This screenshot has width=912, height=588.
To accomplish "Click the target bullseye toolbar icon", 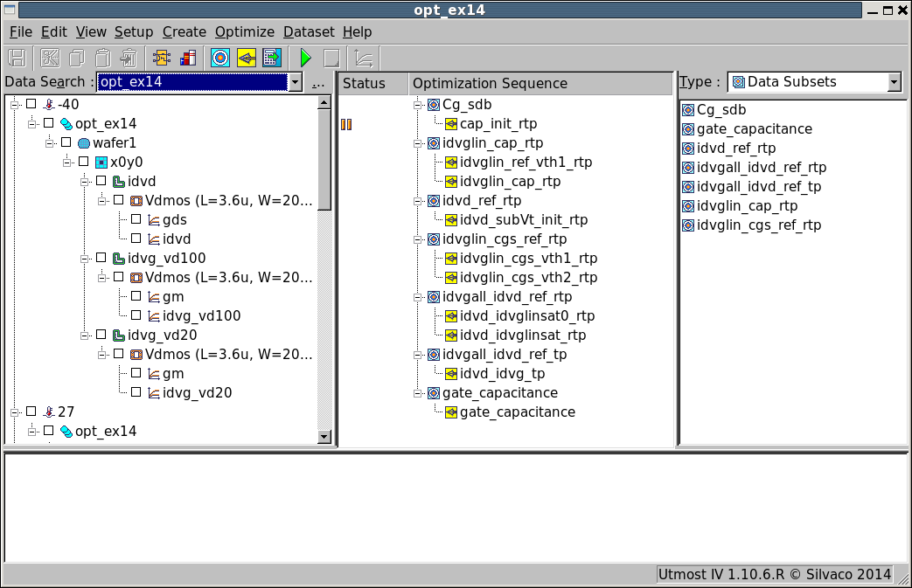I will (x=220, y=59).
